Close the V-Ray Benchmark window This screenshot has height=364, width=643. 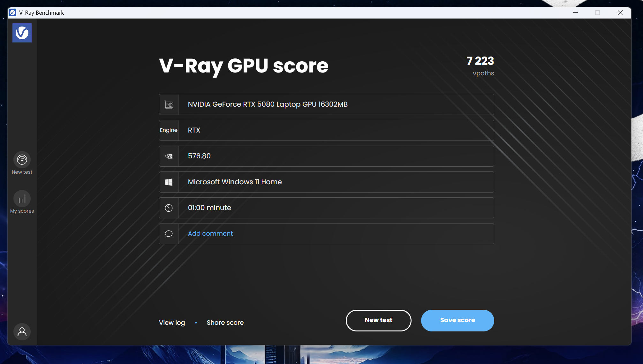pos(620,13)
